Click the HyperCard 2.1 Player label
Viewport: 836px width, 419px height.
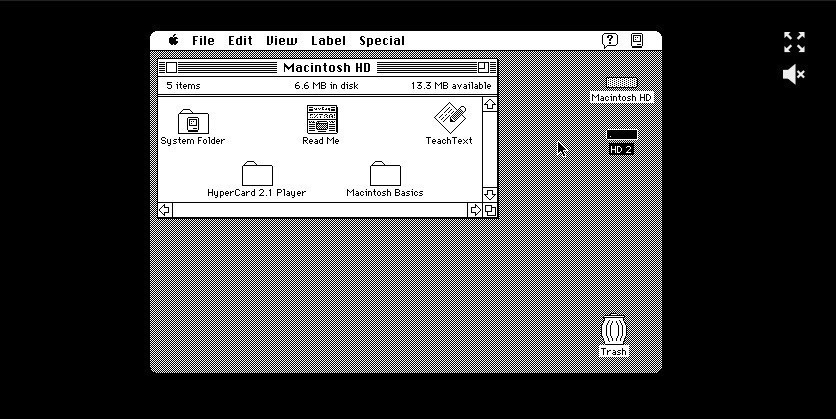pos(256,193)
